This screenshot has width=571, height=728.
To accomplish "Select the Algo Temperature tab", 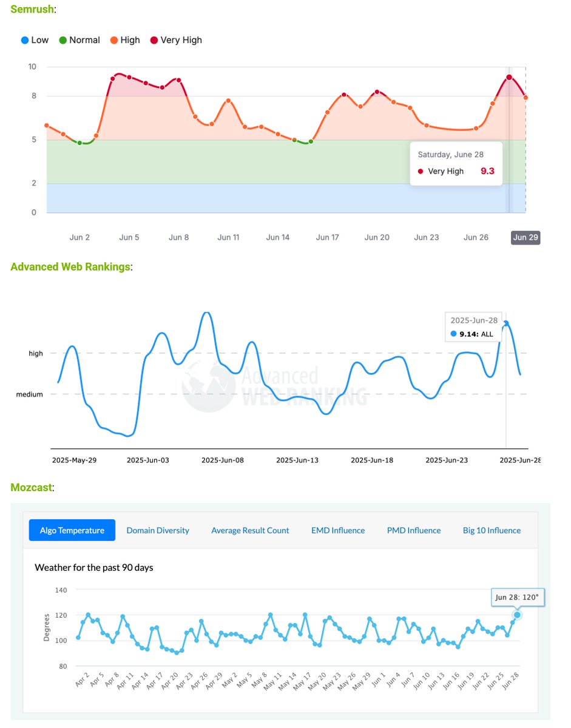I will tap(72, 530).
